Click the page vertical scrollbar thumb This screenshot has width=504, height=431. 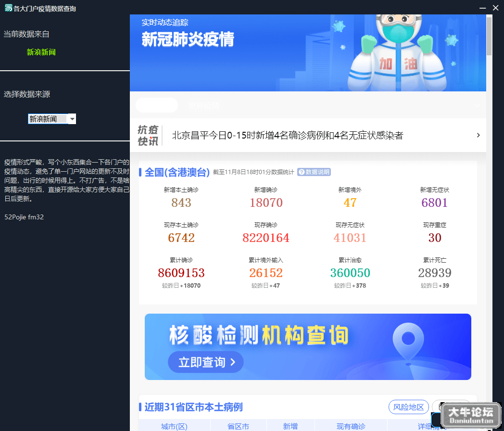pos(489,36)
